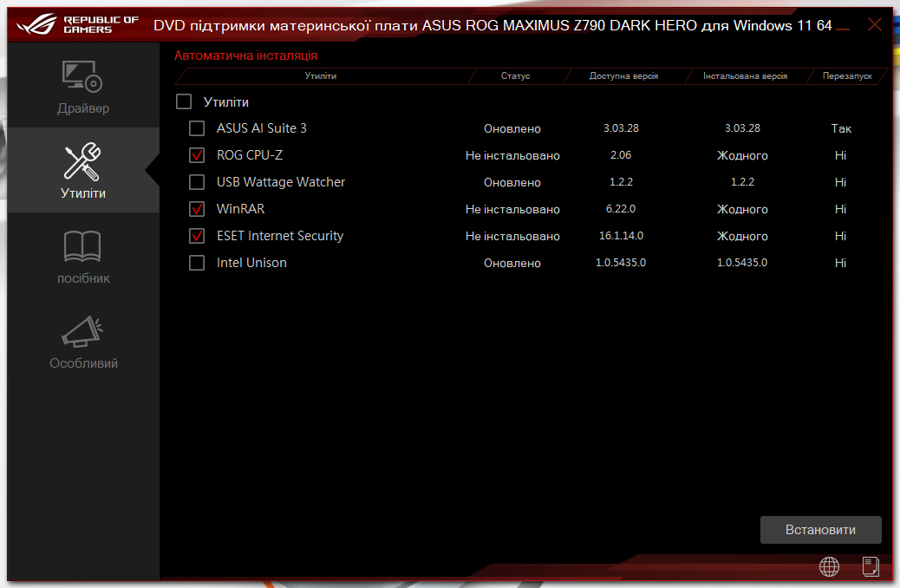Click the globe language icon

click(829, 566)
